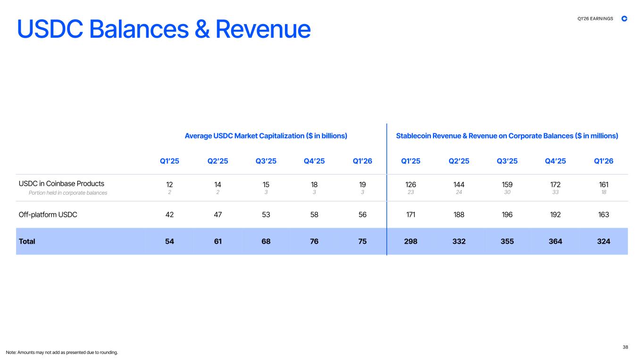Click Total market cap value 76
Viewport: 644px width, 362px height.
click(314, 241)
